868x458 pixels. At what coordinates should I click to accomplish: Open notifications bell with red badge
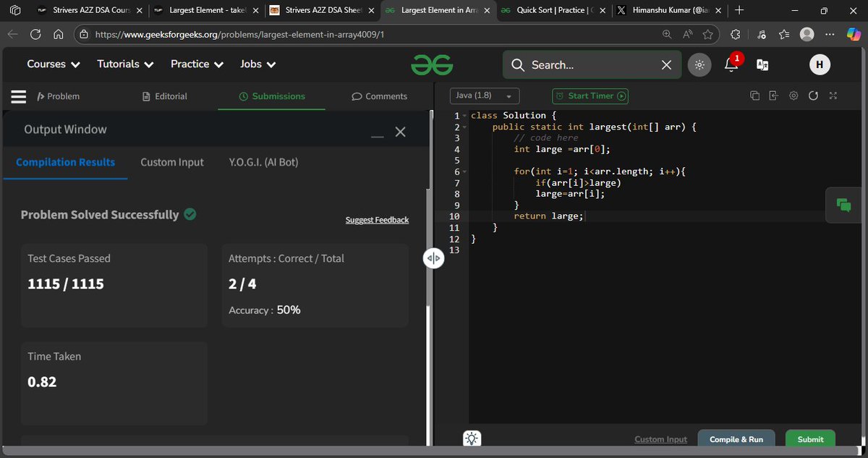[731, 64]
